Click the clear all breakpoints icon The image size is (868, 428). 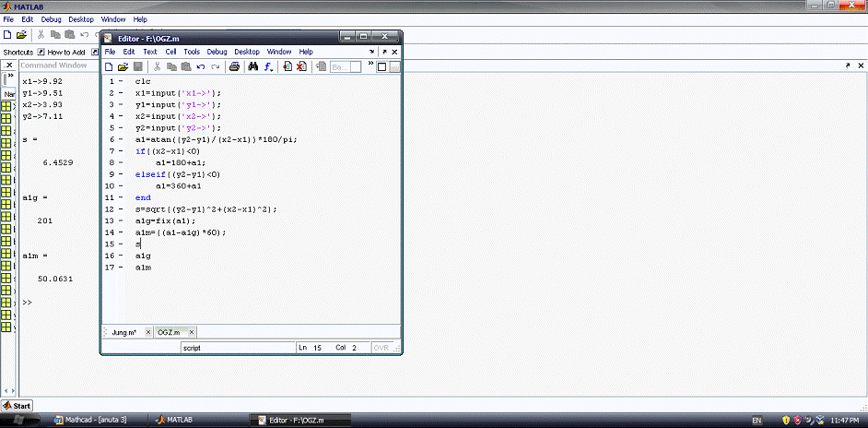tap(301, 66)
